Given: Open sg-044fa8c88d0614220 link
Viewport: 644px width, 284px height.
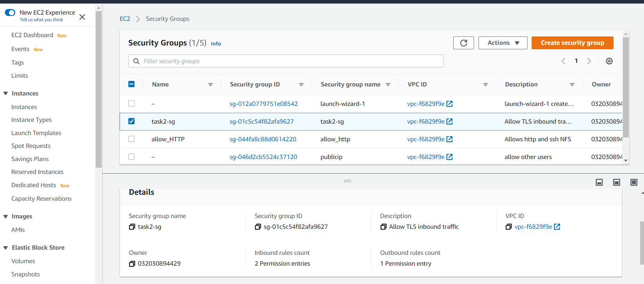Looking at the screenshot, I should coord(263,139).
